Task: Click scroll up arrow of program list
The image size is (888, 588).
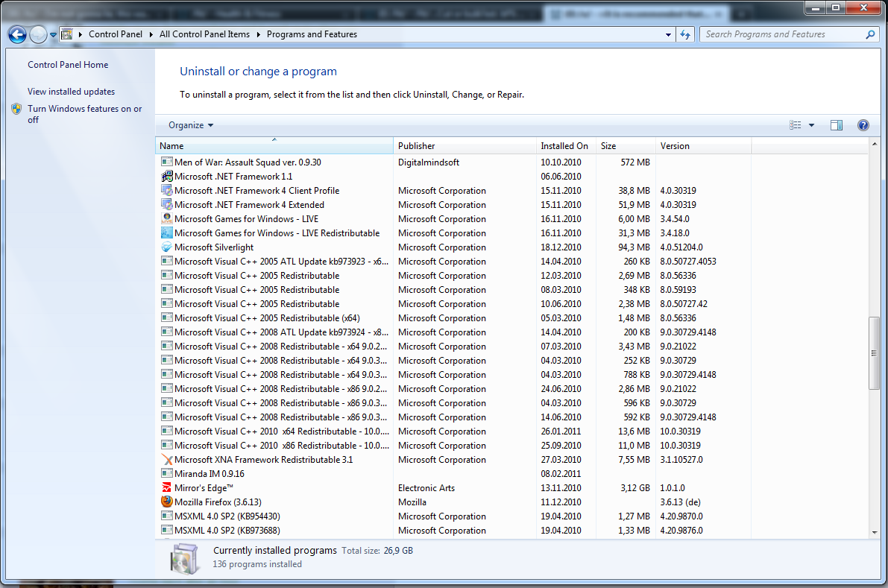Action: (874, 144)
